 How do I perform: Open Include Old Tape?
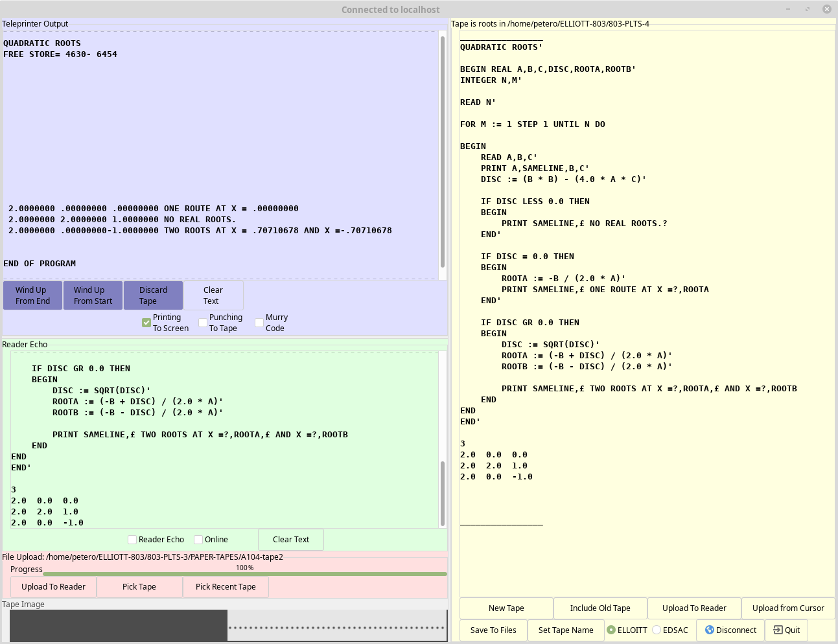pos(600,608)
